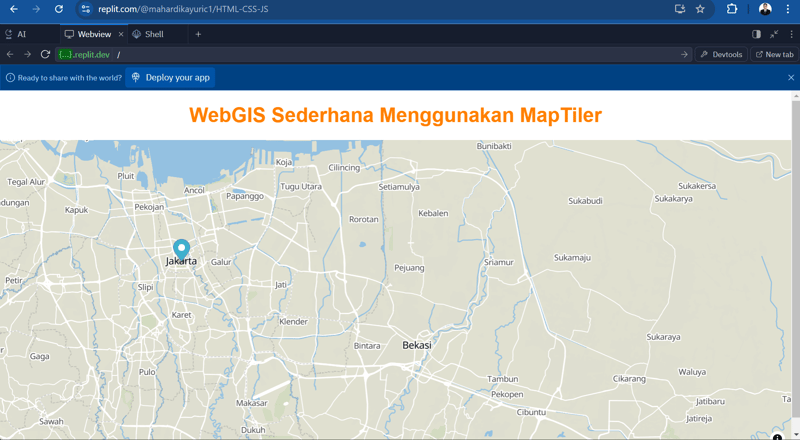Viewport: 800px width, 440px height.
Task: Open the Chrome profile avatar
Action: 765,9
